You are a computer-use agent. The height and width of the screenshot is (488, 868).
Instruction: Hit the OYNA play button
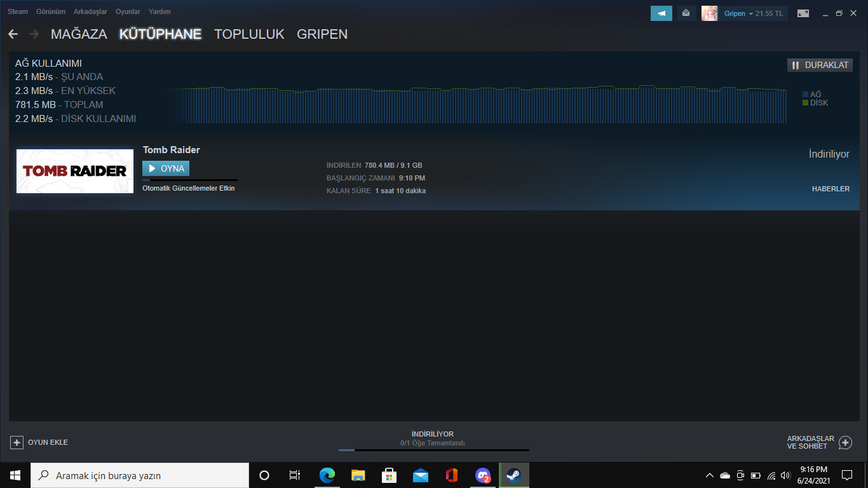(166, 168)
